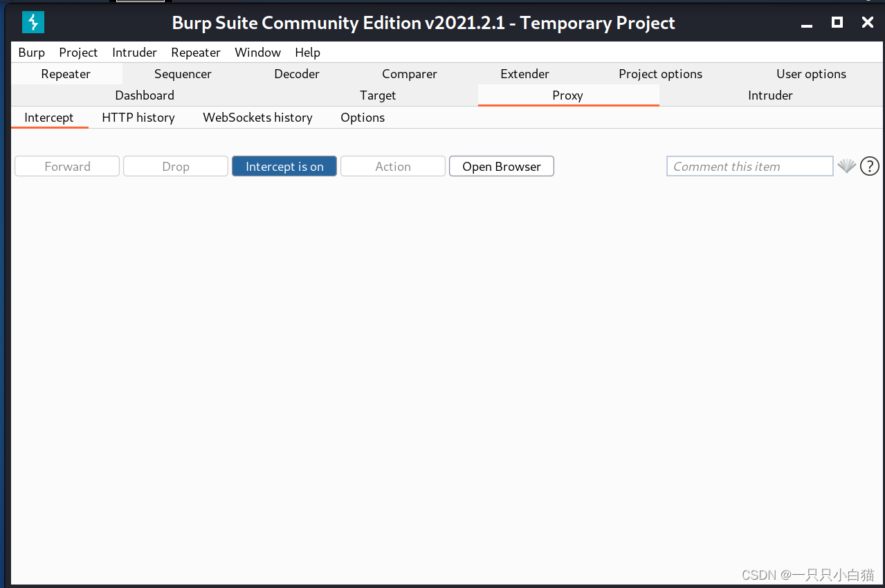
Task: Click the Open Browser button
Action: [x=502, y=166]
